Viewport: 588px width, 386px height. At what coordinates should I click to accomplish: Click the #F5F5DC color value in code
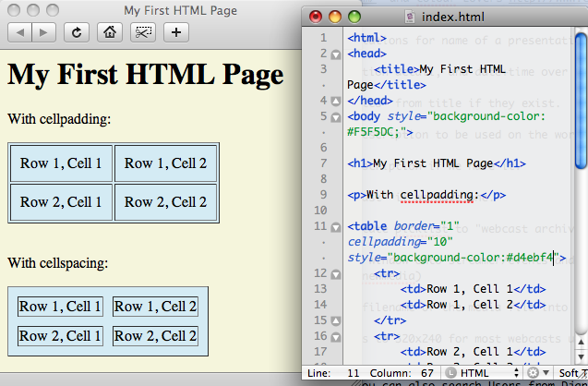tap(371, 132)
